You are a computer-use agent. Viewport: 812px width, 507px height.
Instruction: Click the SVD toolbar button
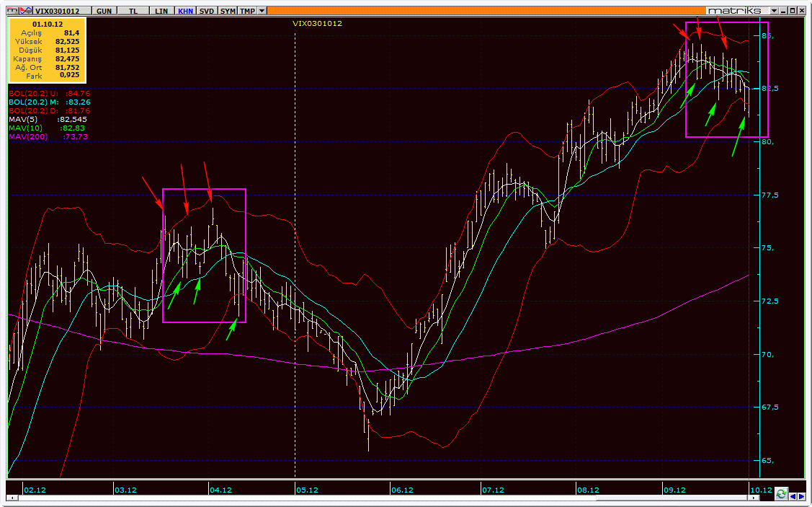point(207,10)
